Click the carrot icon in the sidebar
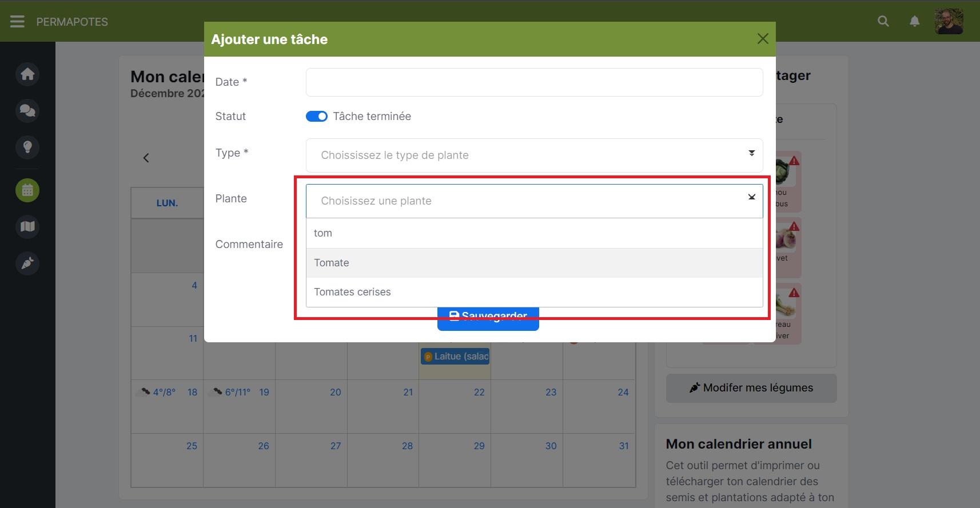The image size is (980, 508). 27,263
